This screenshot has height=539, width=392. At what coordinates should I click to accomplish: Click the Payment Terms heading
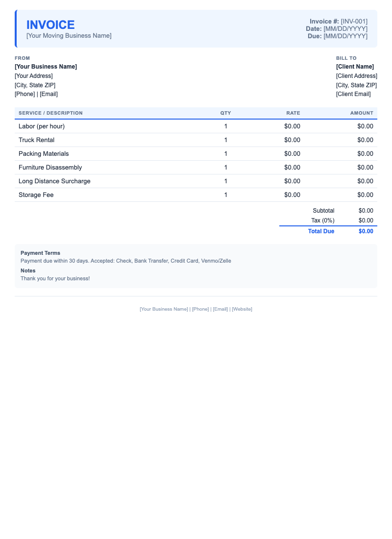tap(40, 253)
